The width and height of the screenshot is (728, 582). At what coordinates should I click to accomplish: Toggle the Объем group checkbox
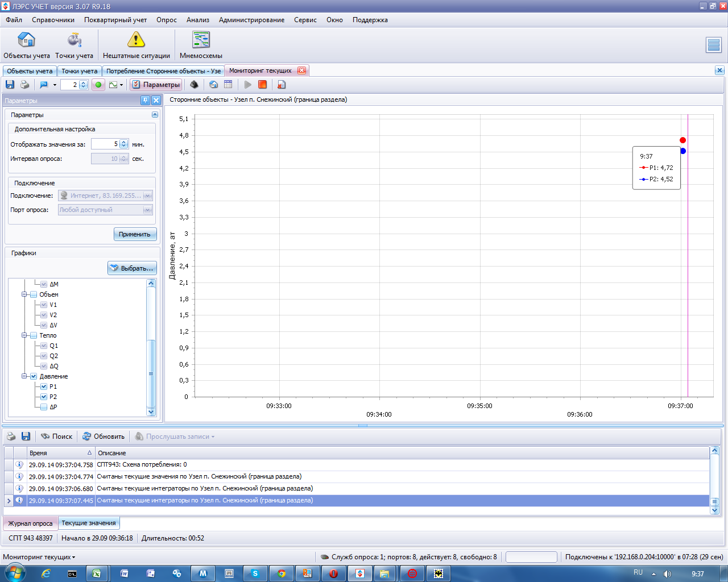tap(34, 294)
